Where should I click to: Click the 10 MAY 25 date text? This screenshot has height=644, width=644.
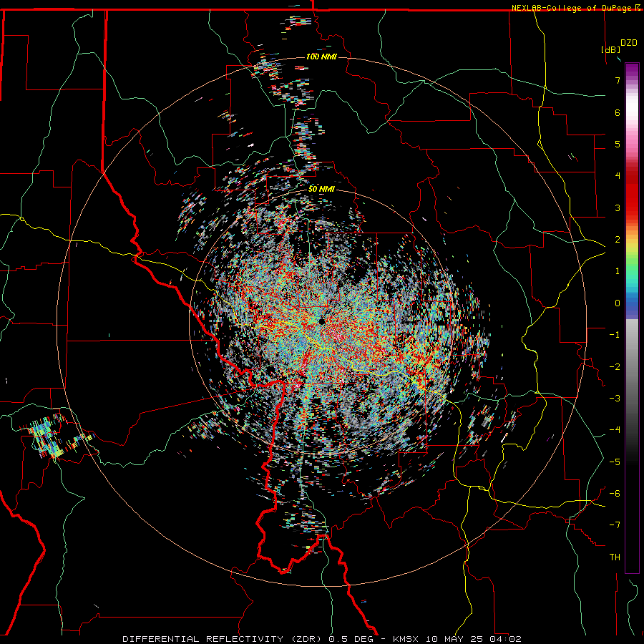tap(455, 639)
